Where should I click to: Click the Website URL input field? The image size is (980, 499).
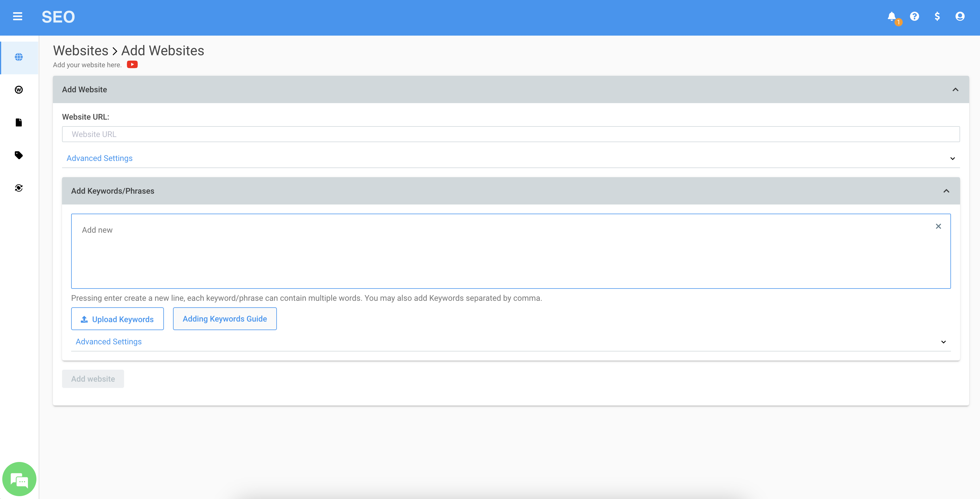tap(511, 134)
